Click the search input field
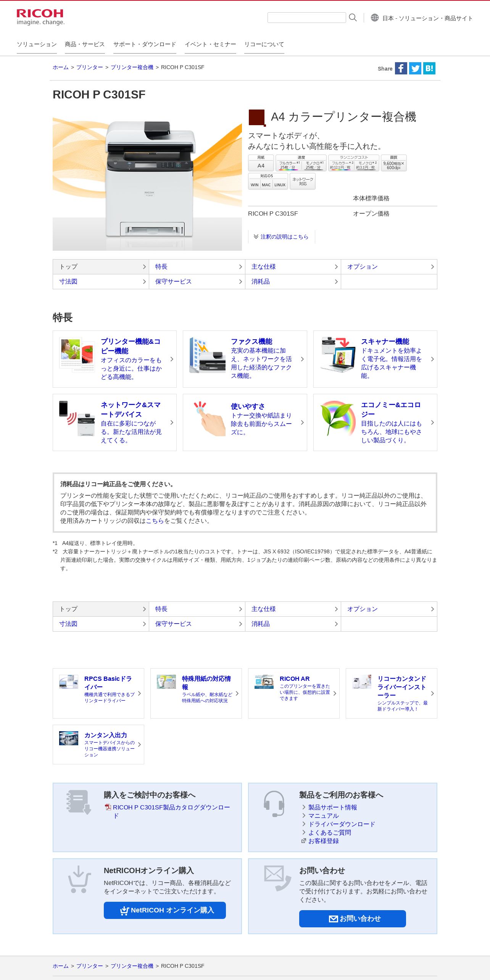490x980 pixels. tap(306, 18)
